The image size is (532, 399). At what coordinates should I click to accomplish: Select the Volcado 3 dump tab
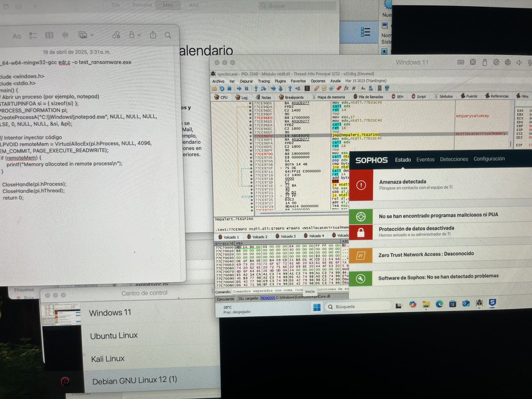tap(286, 236)
